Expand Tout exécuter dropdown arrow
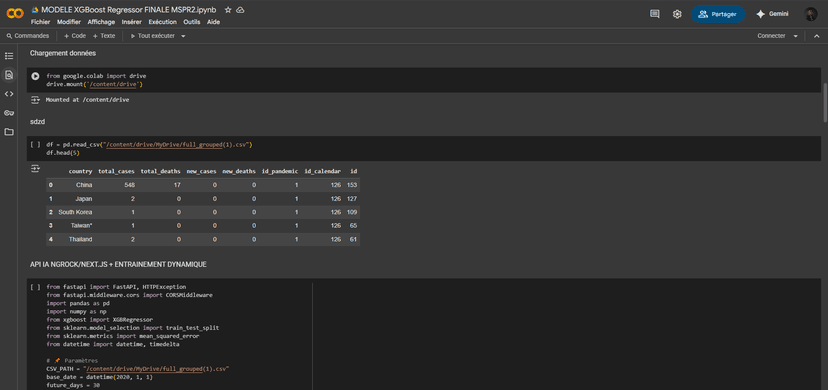Image resolution: width=828 pixels, height=390 pixels. pyautogui.click(x=183, y=36)
